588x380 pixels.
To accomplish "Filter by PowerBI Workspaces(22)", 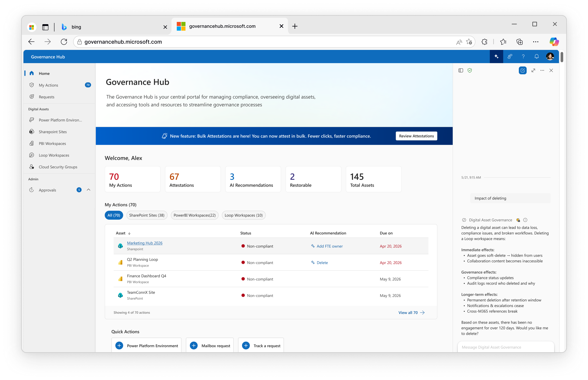I will click(194, 215).
